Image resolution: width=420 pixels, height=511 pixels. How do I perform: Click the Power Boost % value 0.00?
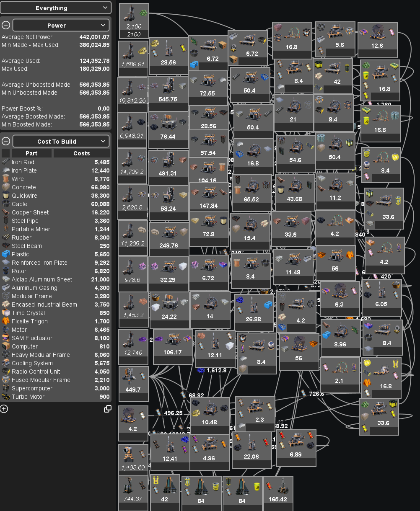104,108
